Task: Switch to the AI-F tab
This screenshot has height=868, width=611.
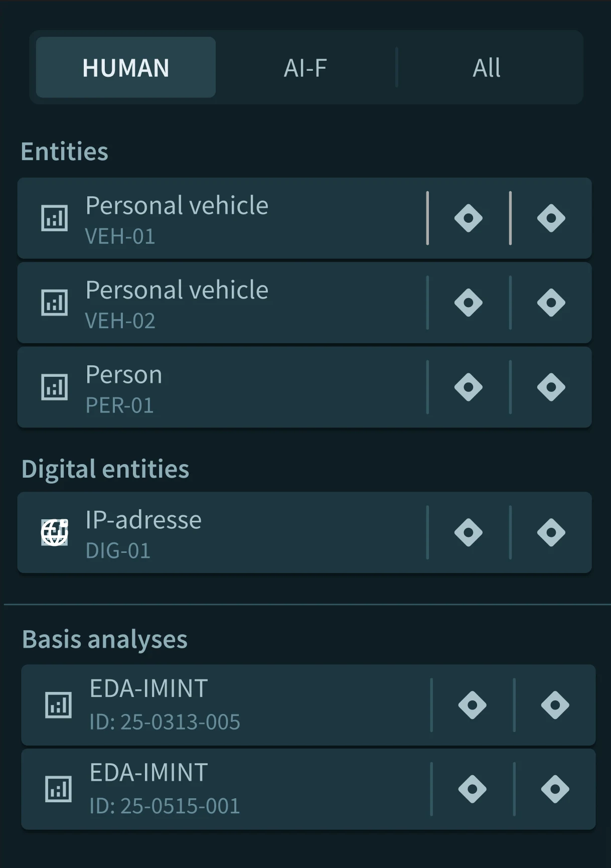Action: click(305, 67)
